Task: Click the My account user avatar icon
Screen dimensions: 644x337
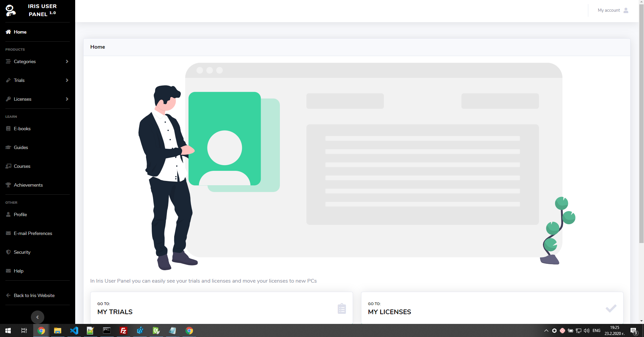Action: coord(626,10)
